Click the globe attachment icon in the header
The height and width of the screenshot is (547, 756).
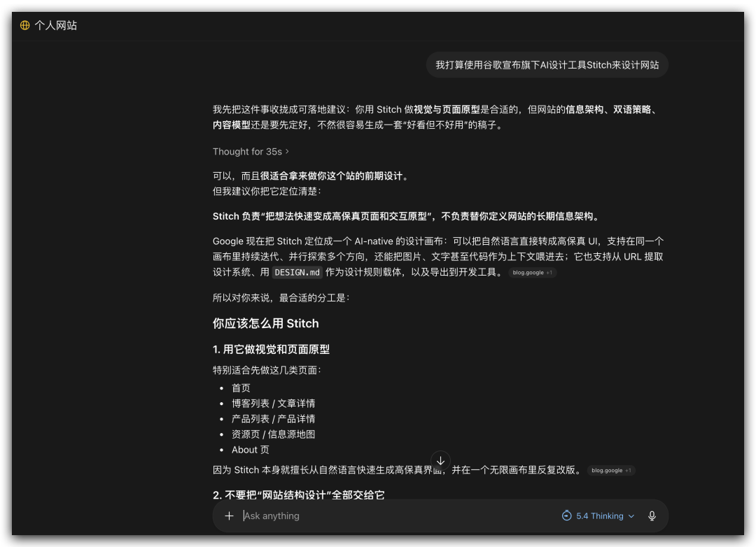coord(25,24)
